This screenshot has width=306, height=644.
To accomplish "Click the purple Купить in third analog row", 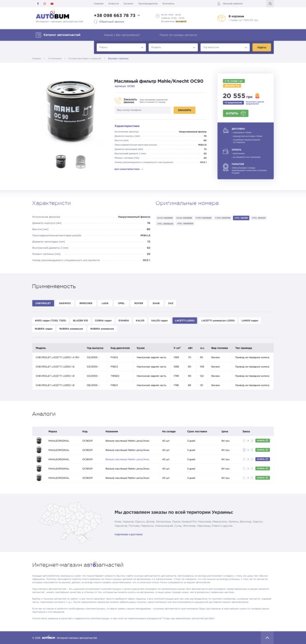I will pos(263,459).
